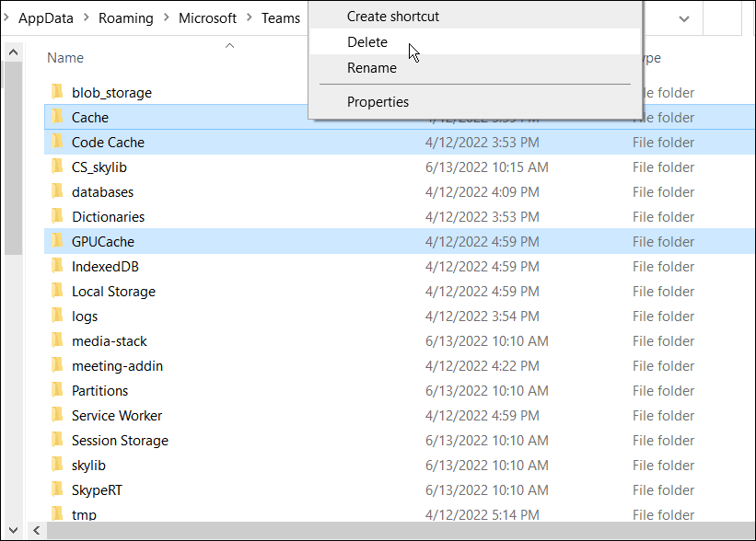
Task: Click the media-stack folder icon
Action: [57, 340]
